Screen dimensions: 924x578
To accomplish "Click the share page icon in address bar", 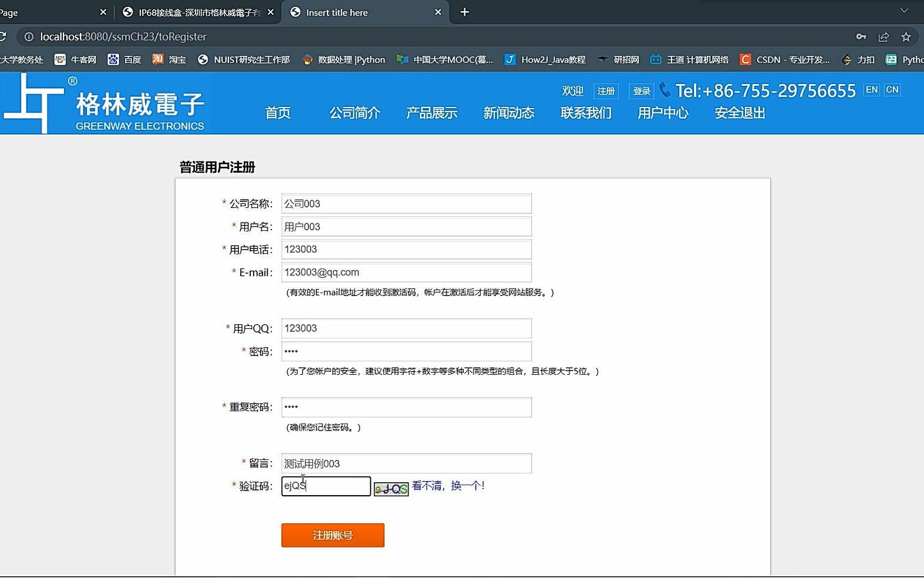I will click(883, 36).
